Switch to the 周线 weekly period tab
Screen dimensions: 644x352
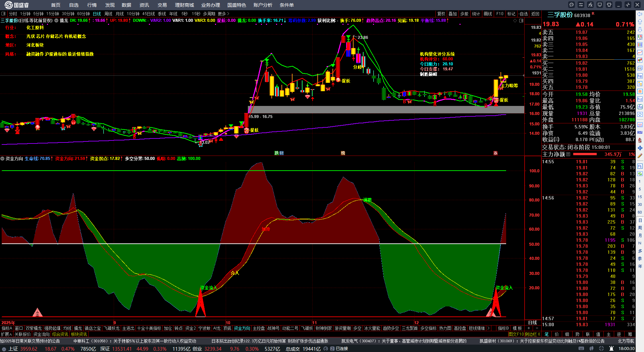pos(108,14)
